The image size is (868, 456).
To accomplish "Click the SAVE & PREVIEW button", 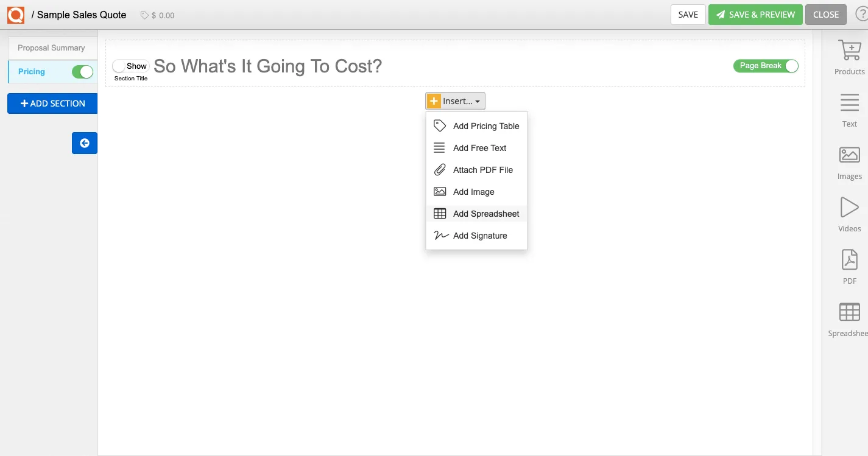I will click(x=755, y=14).
